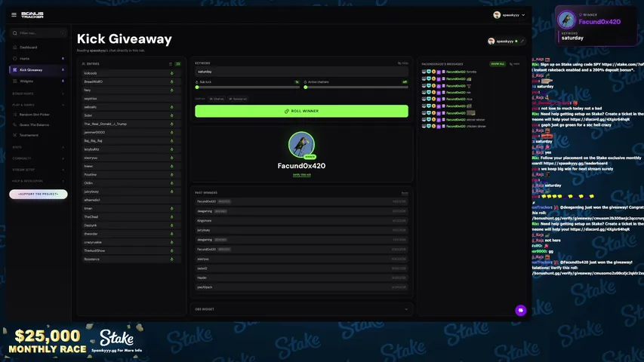The image size is (644, 362).
Task: Click the keyword input containing saturday
Action: coord(301,72)
